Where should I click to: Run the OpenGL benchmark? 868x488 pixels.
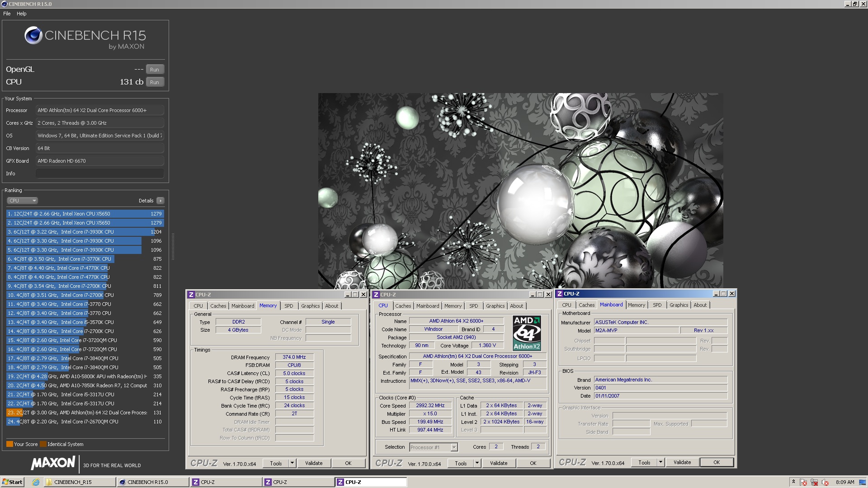click(x=155, y=70)
